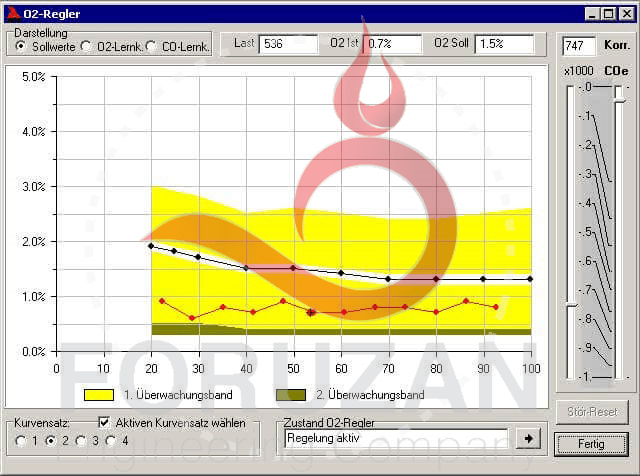Click the Stör-Reset button
Viewport: 640px width, 476px height.
(x=592, y=411)
